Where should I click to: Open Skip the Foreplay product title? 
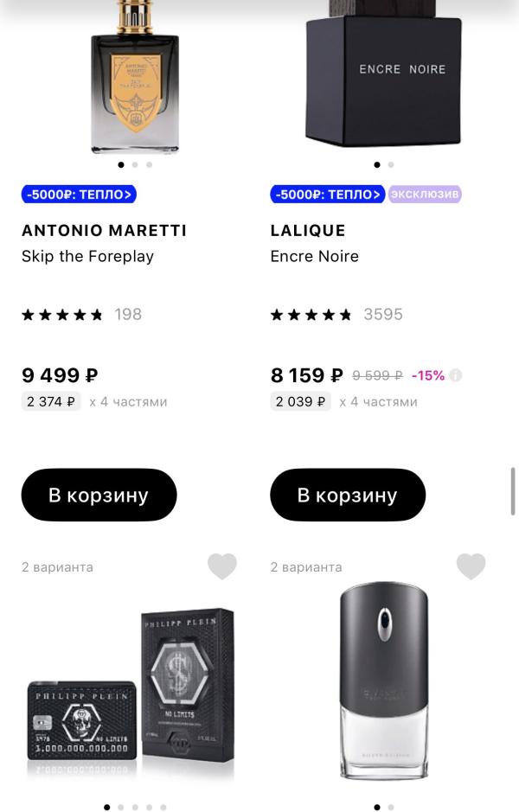(87, 256)
